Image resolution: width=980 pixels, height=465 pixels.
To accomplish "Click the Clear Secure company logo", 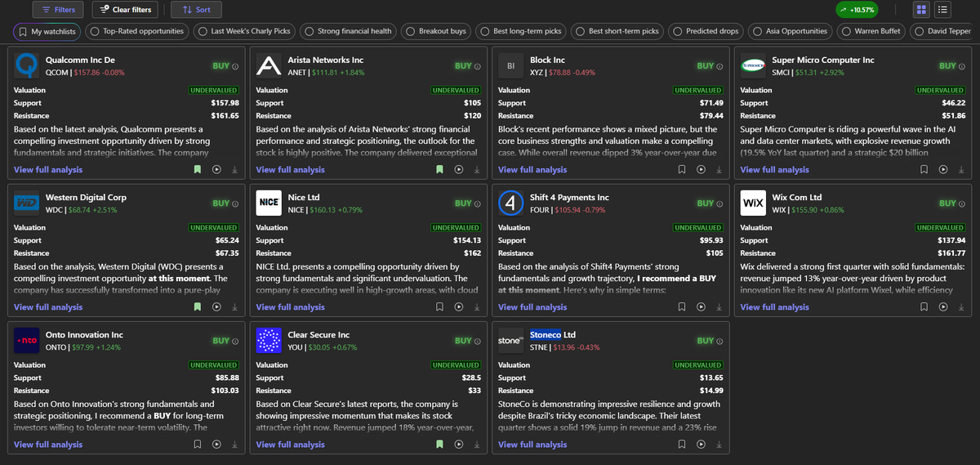I will [269, 340].
